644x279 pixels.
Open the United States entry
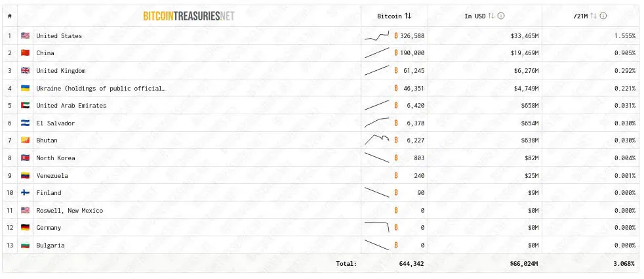pos(59,35)
